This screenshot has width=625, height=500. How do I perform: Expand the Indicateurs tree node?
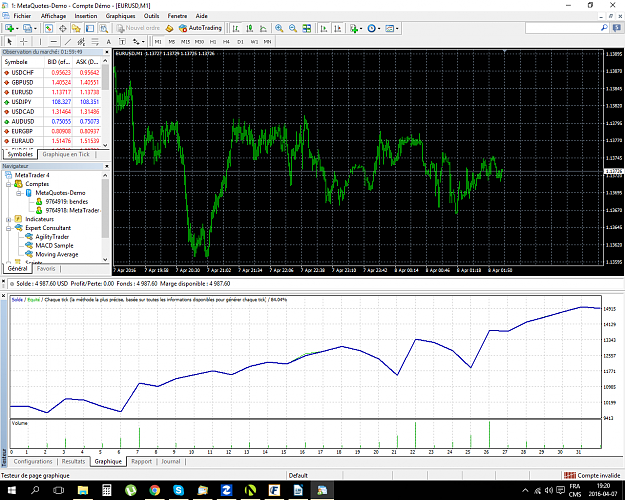point(8,219)
